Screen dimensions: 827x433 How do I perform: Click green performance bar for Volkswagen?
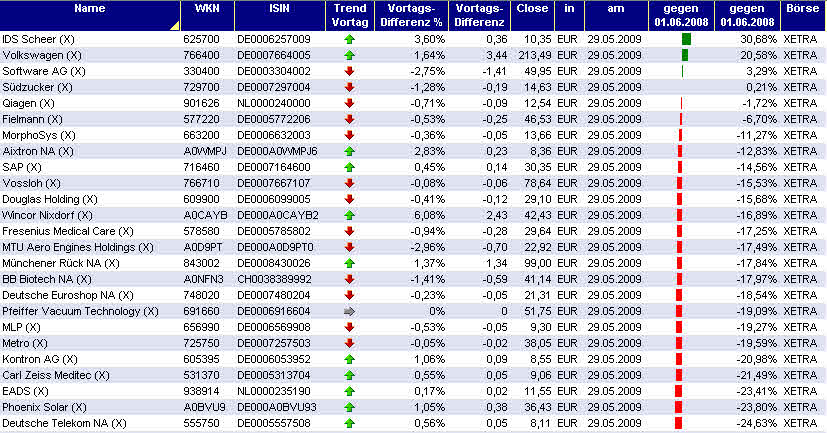(x=685, y=55)
